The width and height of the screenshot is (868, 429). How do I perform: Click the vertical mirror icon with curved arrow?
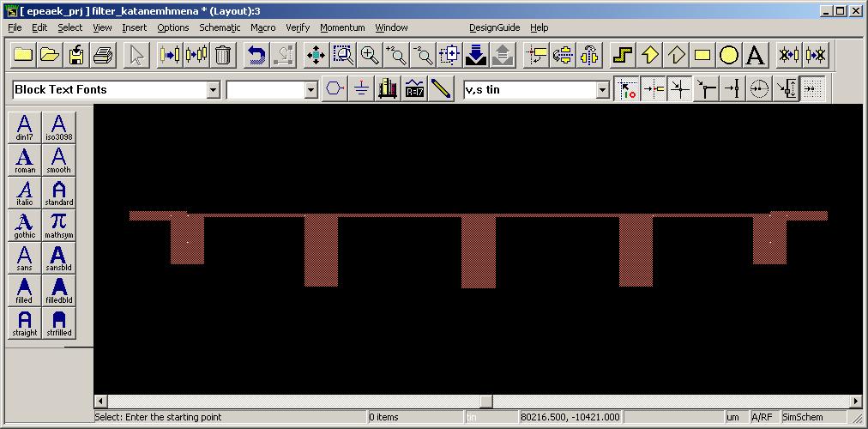coord(589,55)
